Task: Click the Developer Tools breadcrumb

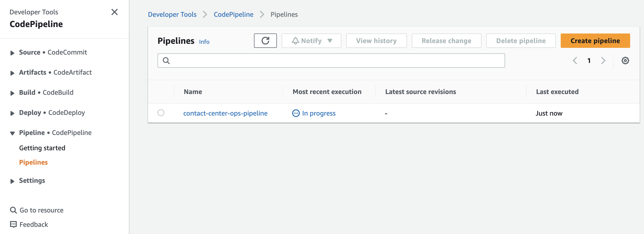Action: pyautogui.click(x=172, y=14)
